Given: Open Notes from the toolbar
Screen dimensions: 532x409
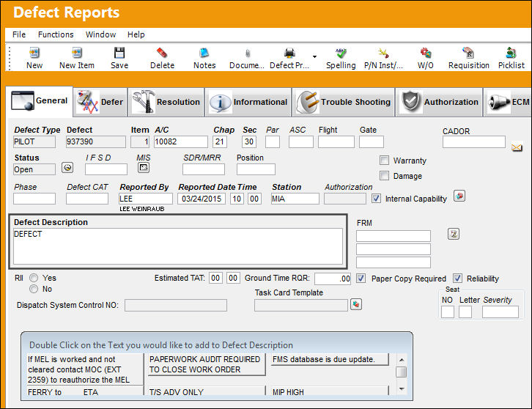Looking at the screenshot, I should 204,53.
